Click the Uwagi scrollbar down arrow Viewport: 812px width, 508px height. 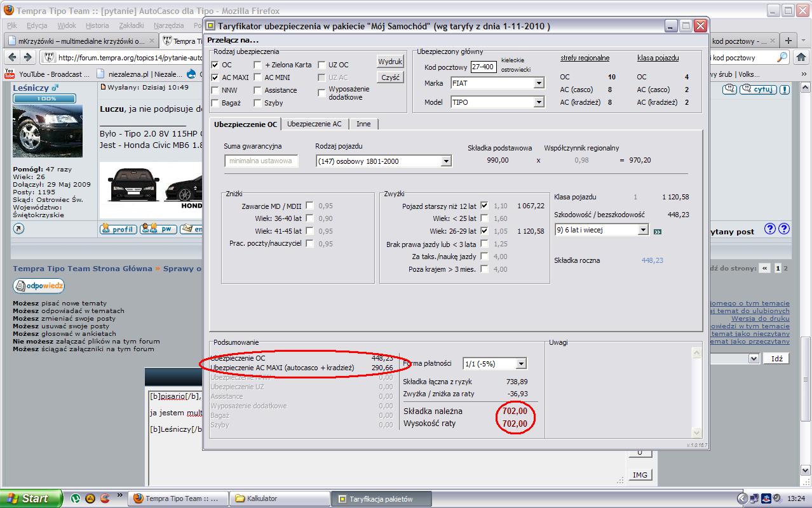pos(697,432)
